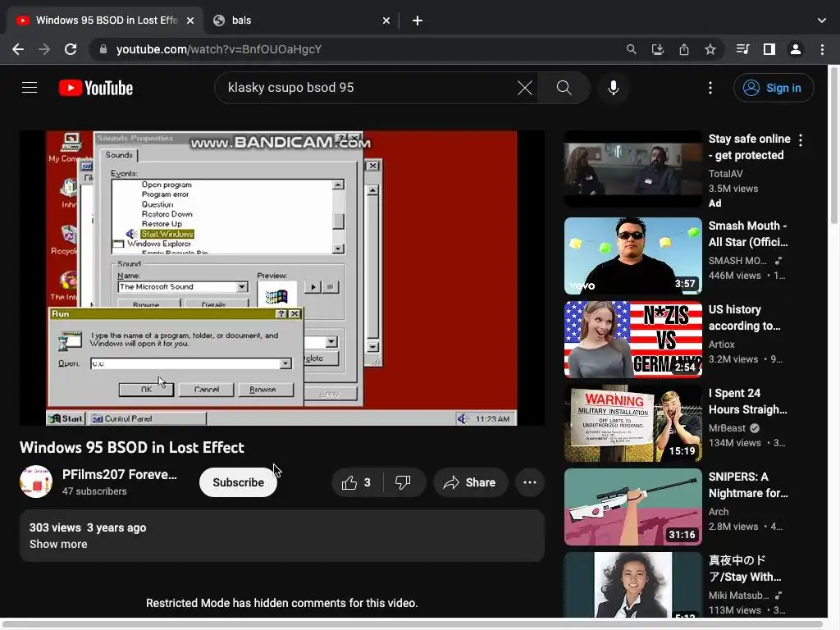840x630 pixels.
Task: Open the Miki Matsubara video thumbnail
Action: [x=632, y=585]
